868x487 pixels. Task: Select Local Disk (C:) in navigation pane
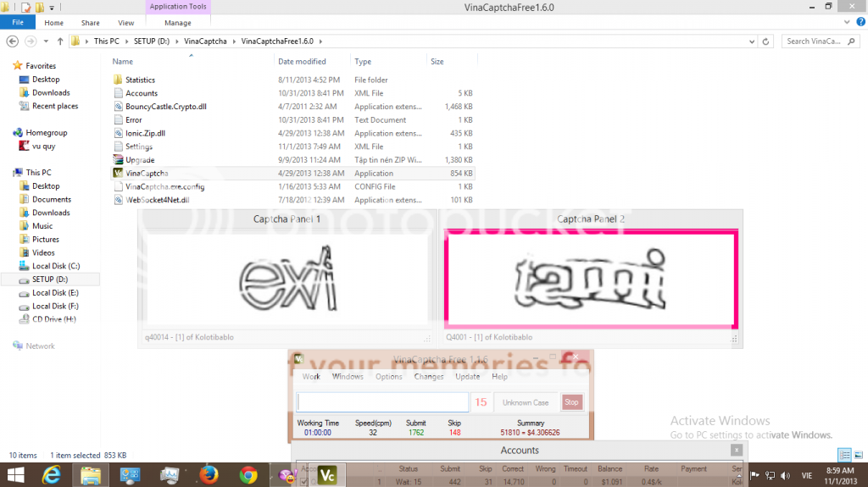(x=56, y=266)
